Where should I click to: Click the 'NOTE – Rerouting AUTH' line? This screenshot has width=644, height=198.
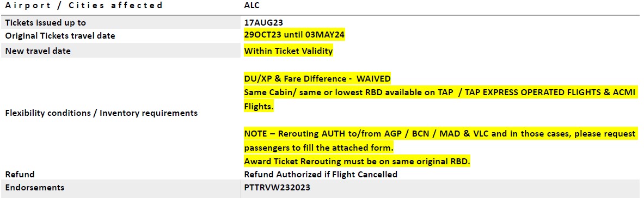(x=439, y=133)
